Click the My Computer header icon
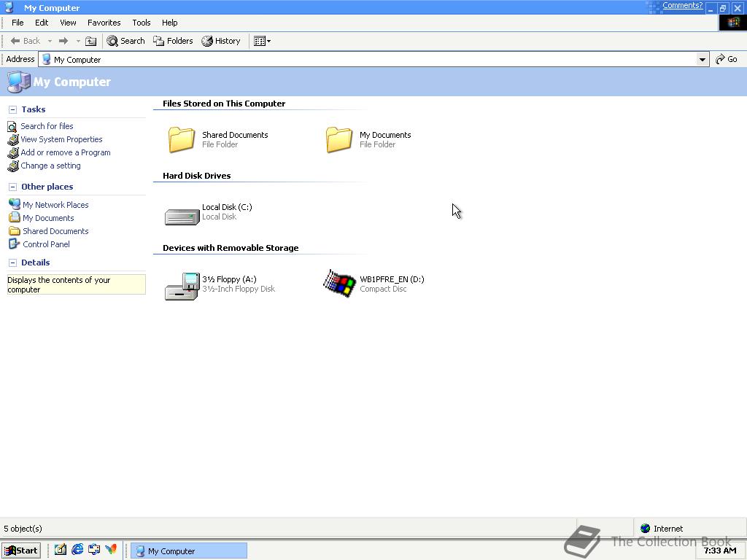Viewport: 747px width, 560px height. (18, 82)
